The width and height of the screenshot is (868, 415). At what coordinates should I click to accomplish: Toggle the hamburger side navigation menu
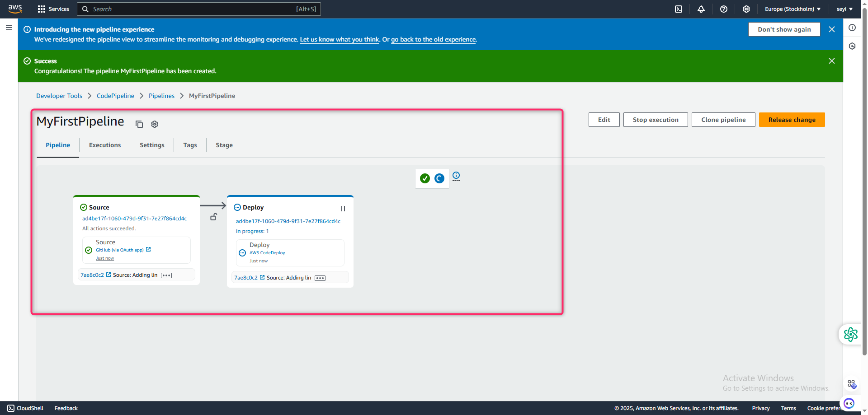pyautogui.click(x=9, y=28)
